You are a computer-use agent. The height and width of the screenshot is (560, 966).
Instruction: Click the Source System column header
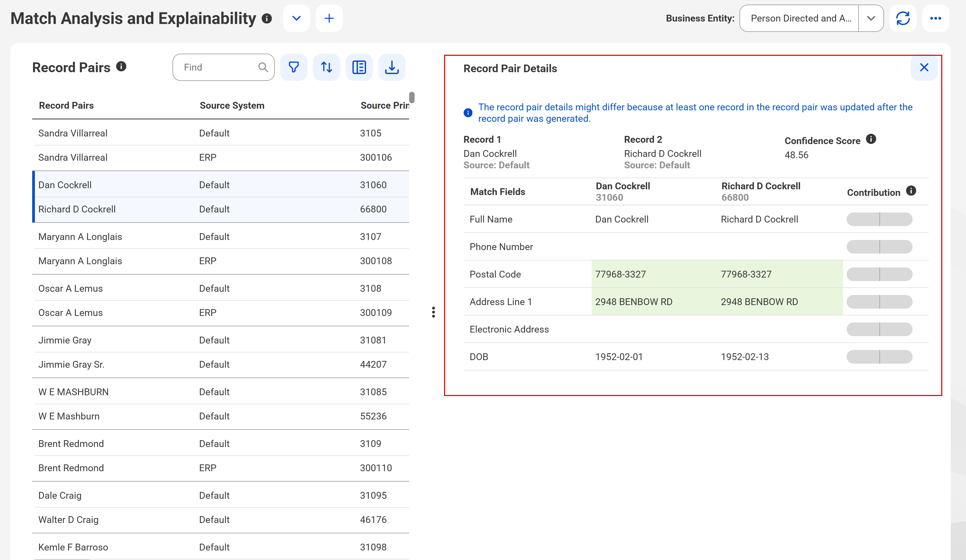(232, 105)
